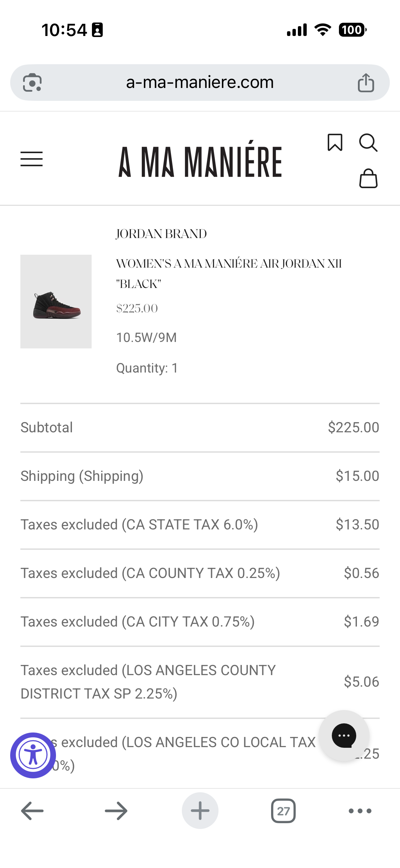Open the site search magnifier

[368, 143]
